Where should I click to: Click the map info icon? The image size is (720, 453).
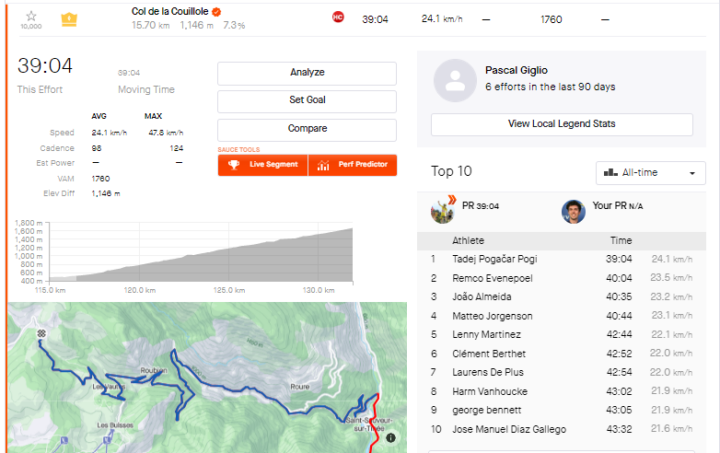(390, 437)
